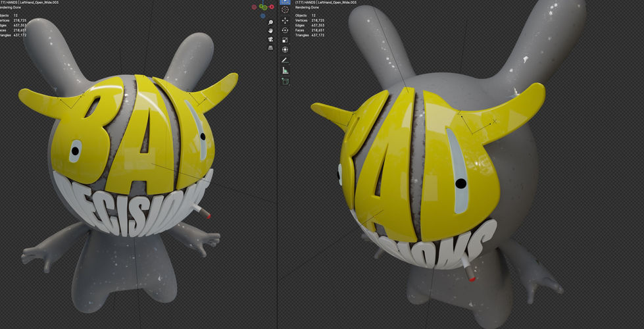Select the Rotate tool

coord(285,30)
